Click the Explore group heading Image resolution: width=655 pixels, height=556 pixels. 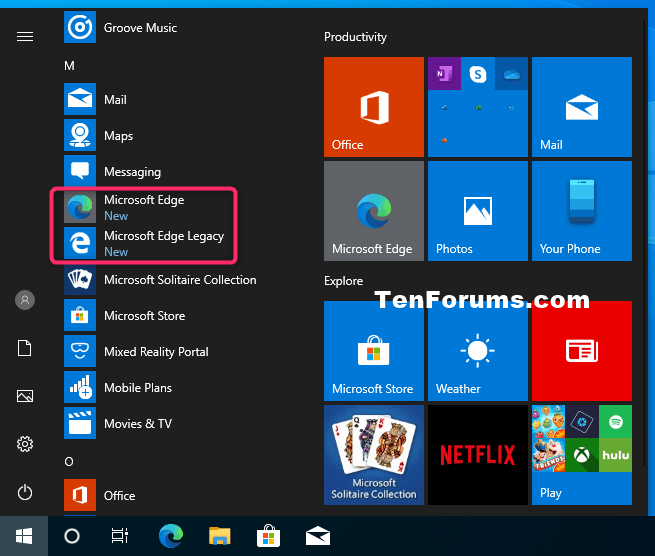click(x=343, y=281)
